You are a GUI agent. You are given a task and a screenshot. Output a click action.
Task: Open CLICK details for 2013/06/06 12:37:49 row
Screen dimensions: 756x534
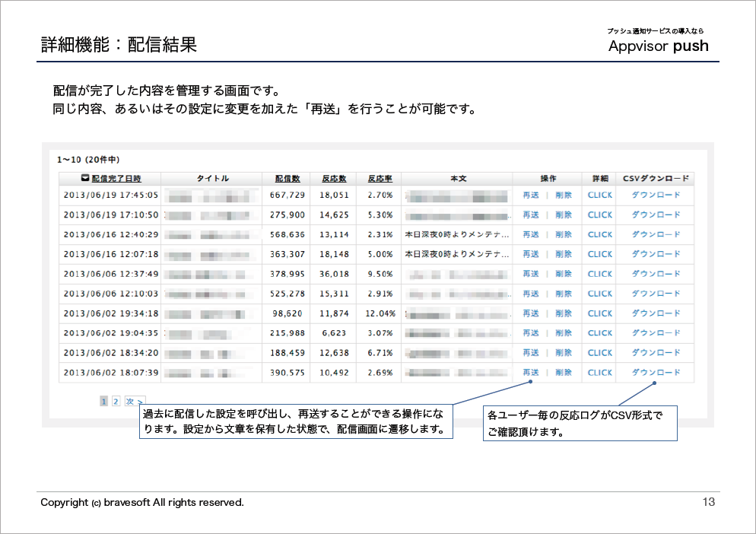[600, 274]
